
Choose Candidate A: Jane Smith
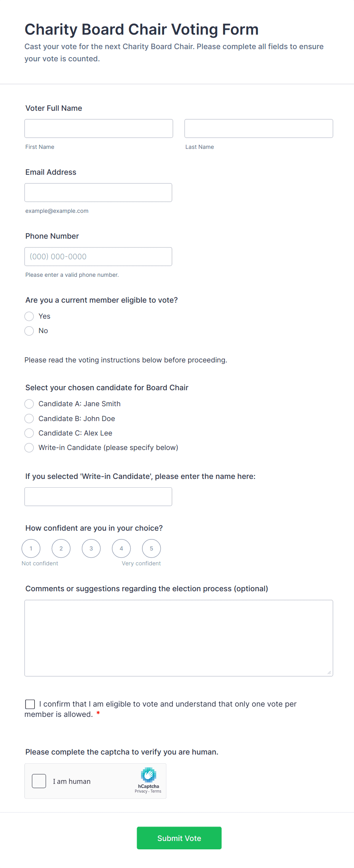pos(29,404)
